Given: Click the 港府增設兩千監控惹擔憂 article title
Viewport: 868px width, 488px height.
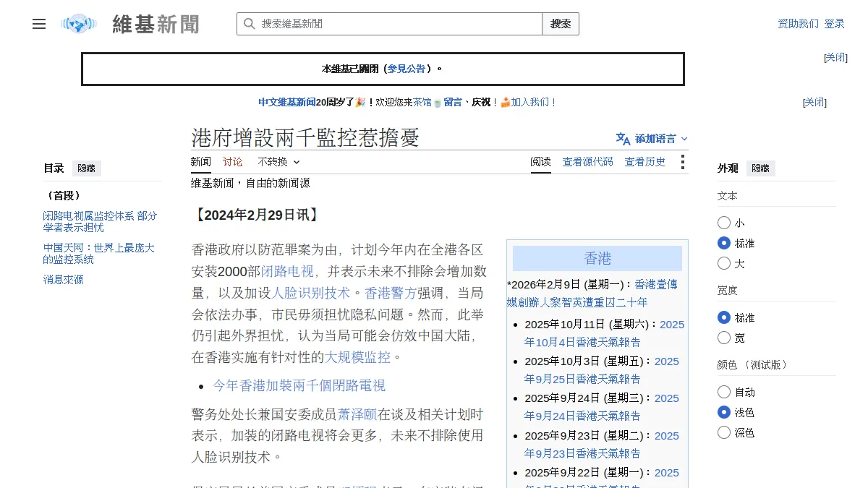Looking at the screenshot, I should (305, 137).
